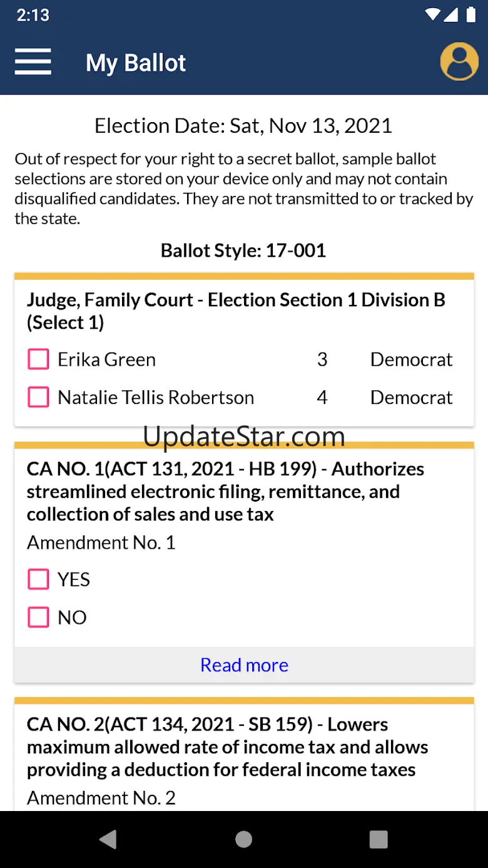This screenshot has width=488, height=868.
Task: Tap the Judge, Family Court race heading
Action: 236,311
